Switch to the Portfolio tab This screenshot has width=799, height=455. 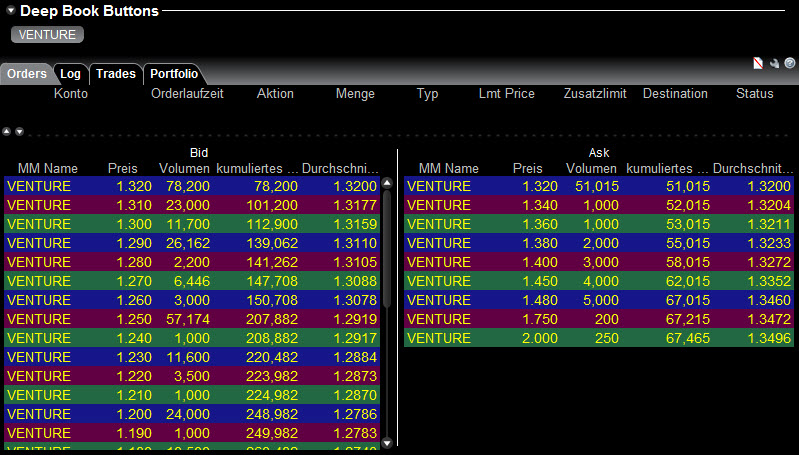click(174, 74)
